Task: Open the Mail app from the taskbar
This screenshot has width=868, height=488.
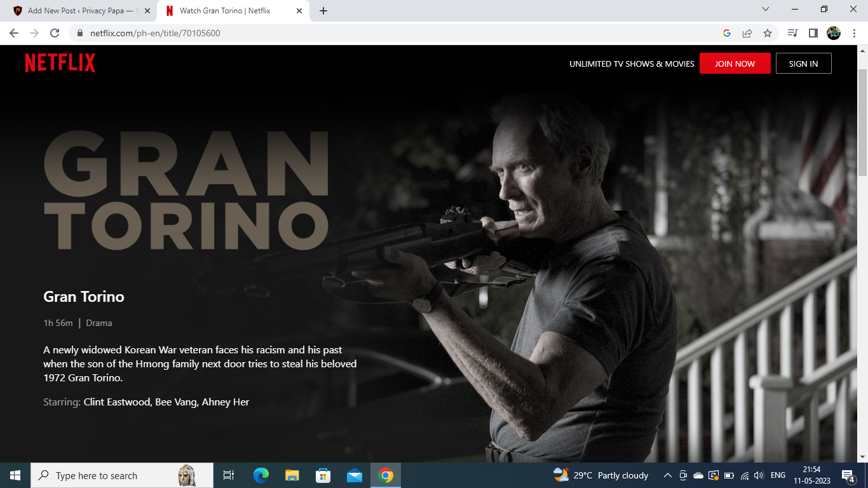Action: tap(355, 475)
